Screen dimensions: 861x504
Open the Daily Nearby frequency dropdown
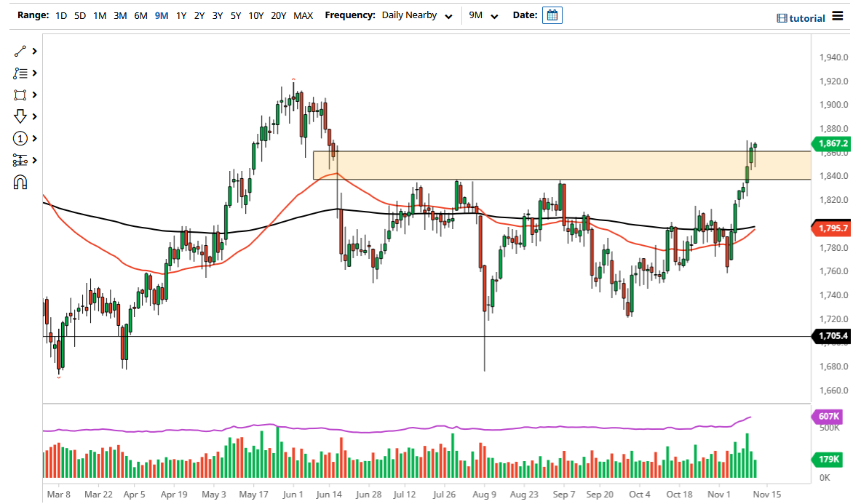pyautogui.click(x=417, y=15)
